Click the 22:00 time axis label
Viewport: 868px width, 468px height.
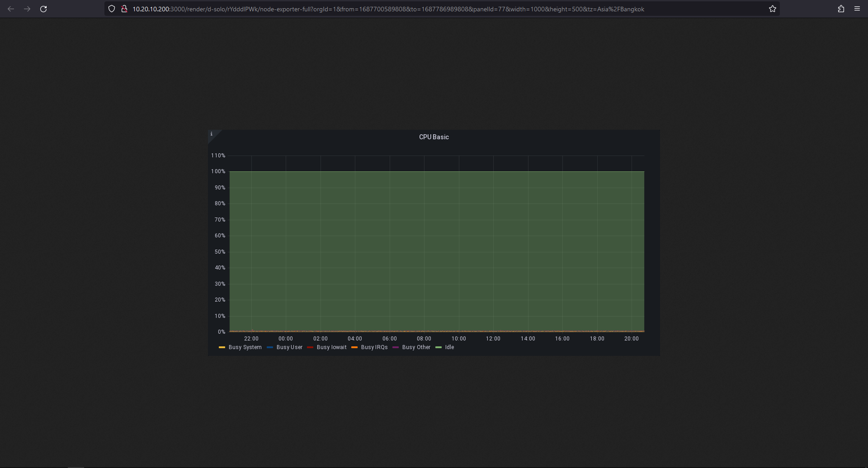(251, 339)
